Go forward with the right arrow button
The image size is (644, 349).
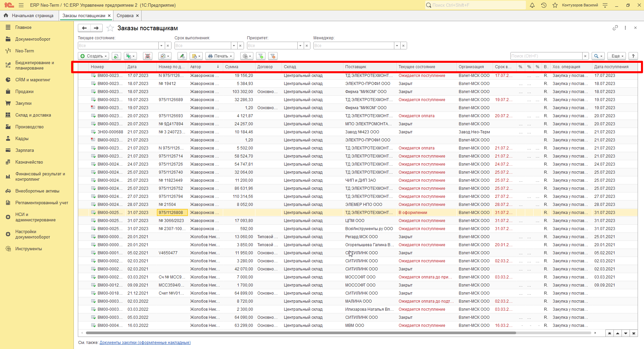96,28
